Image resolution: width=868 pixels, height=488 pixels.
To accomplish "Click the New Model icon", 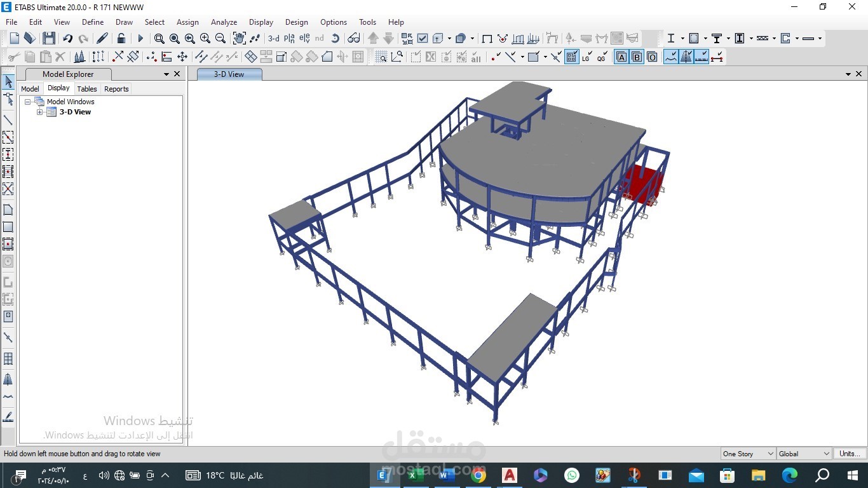I will pyautogui.click(x=15, y=39).
